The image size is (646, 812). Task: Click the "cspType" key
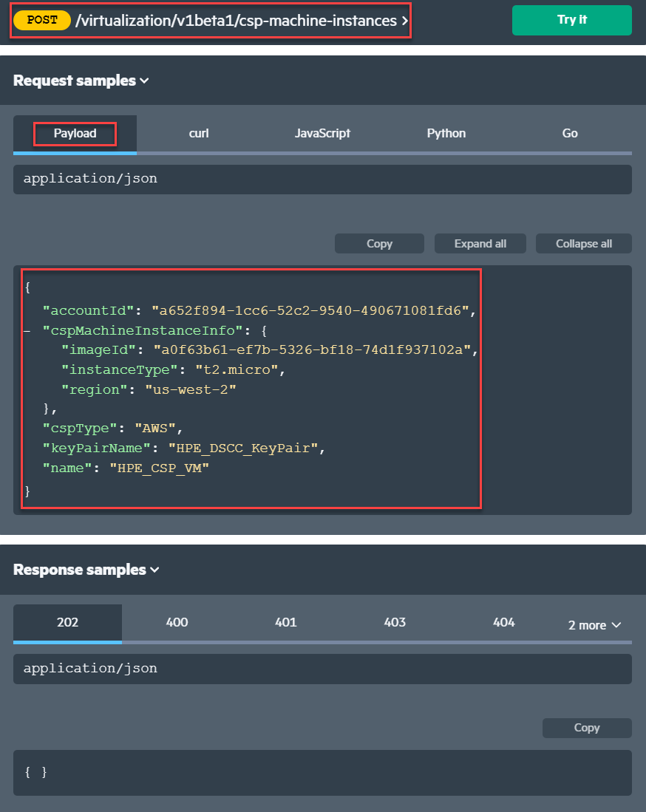pos(80,429)
